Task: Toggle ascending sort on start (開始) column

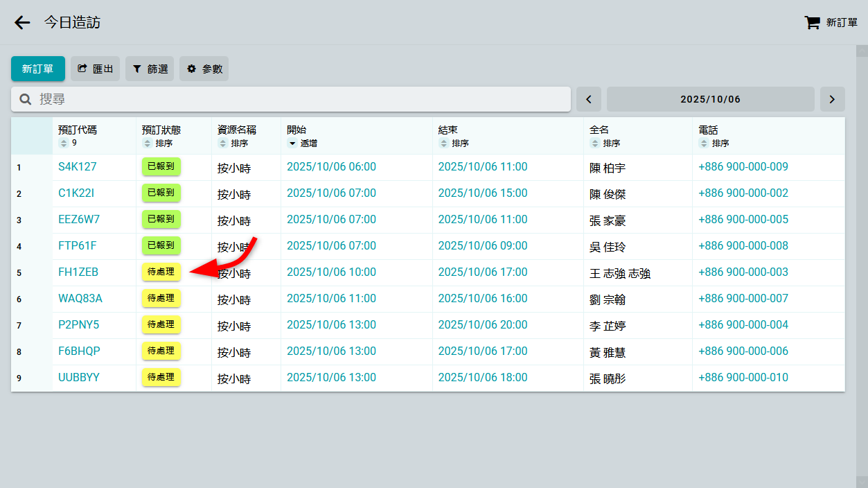Action: [x=292, y=143]
